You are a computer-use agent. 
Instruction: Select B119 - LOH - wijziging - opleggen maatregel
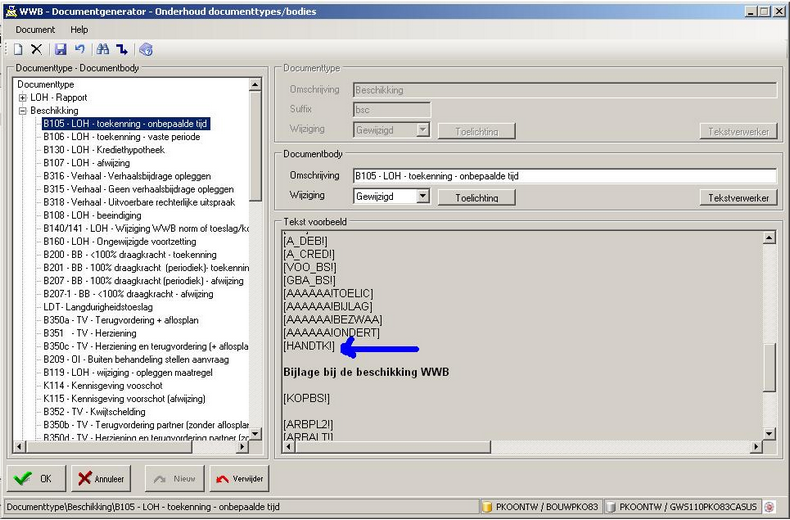128,373
